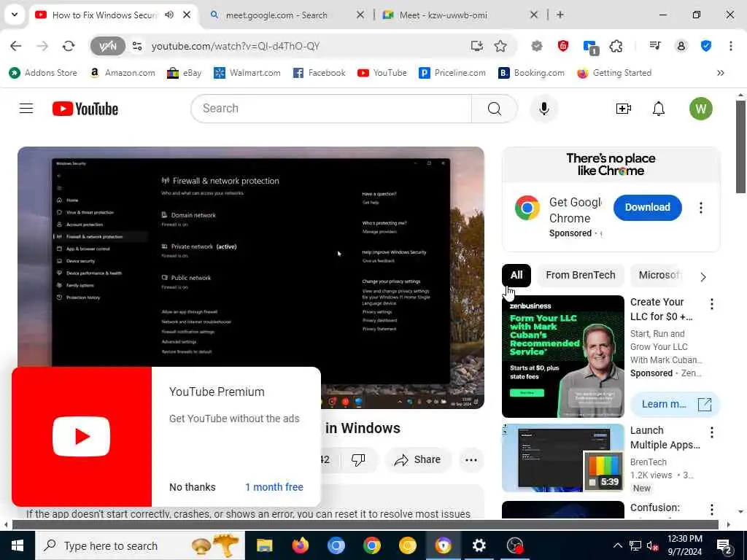Close the meet.google.com Search tab

pyautogui.click(x=360, y=15)
